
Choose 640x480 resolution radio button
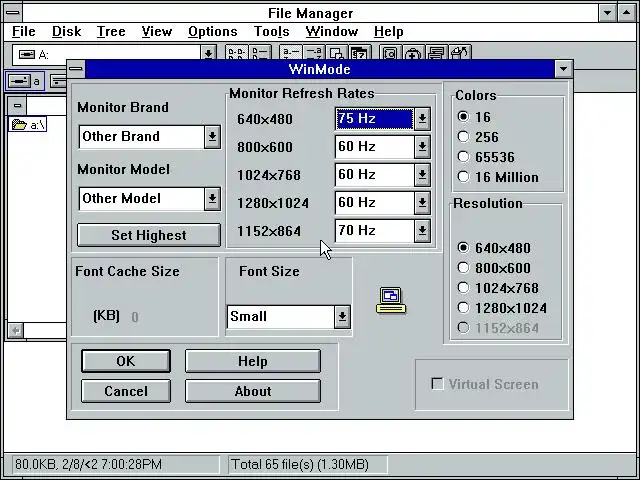(463, 248)
